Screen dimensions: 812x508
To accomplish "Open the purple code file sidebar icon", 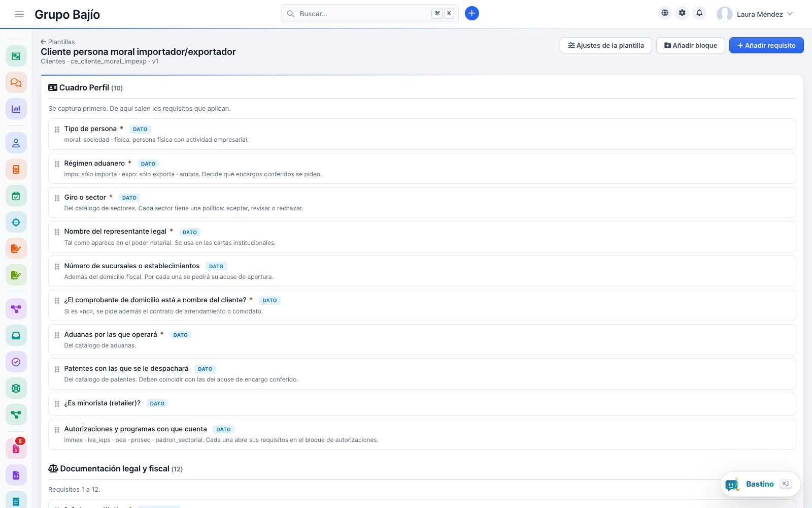I will [x=16, y=475].
